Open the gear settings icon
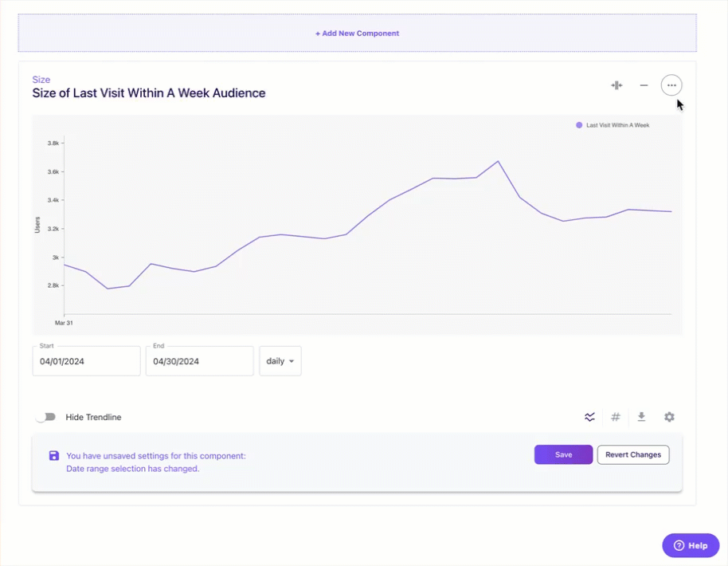The image size is (728, 566). (669, 417)
